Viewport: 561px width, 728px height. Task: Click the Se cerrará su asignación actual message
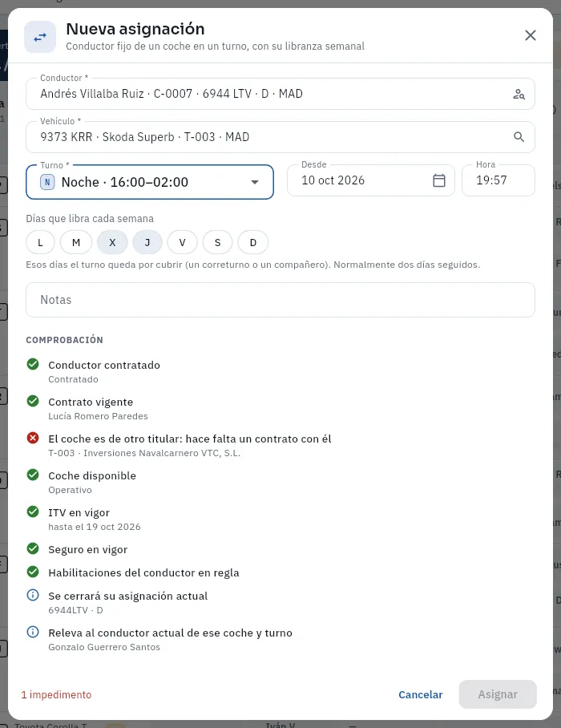[x=128, y=597]
